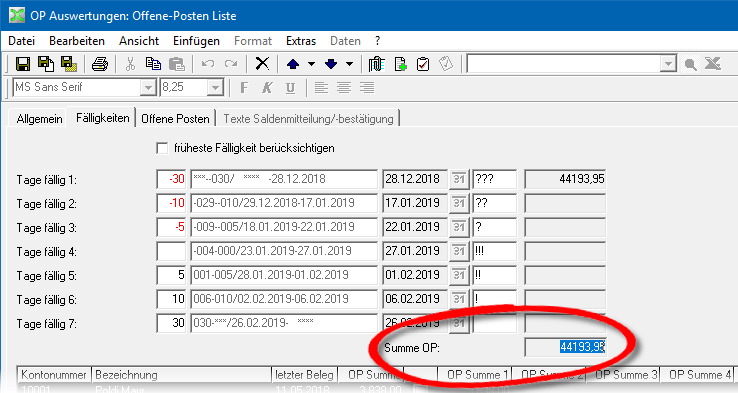Open calendar for 01.02.2019 date
Screen dimensions: 738x393
[x=459, y=275]
